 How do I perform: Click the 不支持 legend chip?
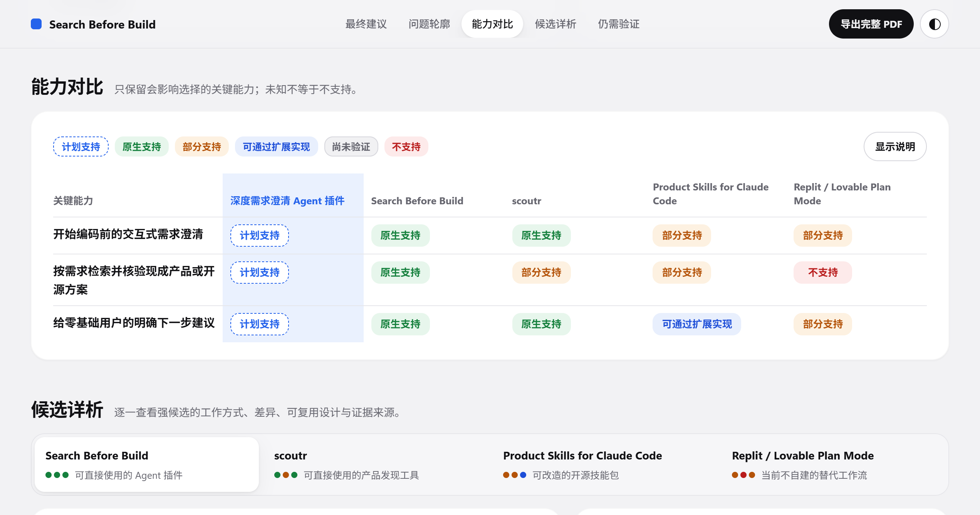click(406, 146)
